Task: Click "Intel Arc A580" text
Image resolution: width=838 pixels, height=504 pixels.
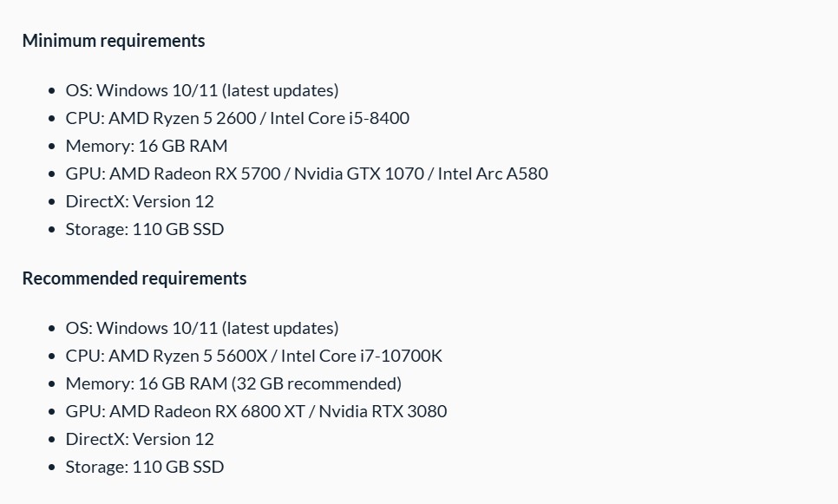Action: [493, 173]
